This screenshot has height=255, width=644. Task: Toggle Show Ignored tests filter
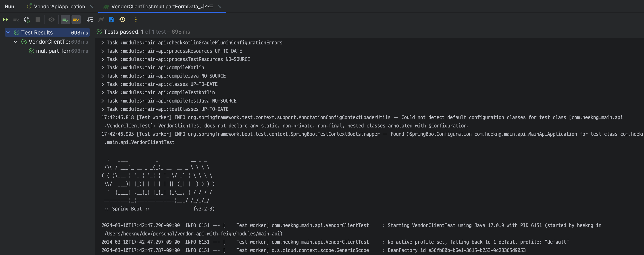[x=76, y=20]
